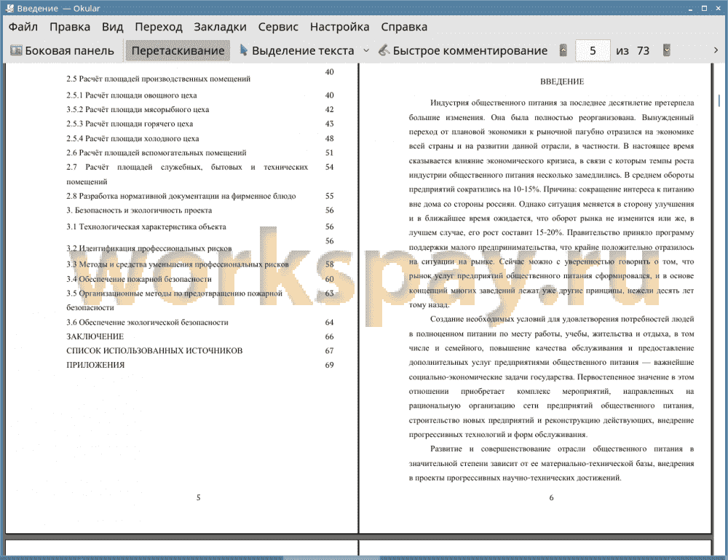Click the vertical scrollbar handle
728x560 pixels.
719,100
